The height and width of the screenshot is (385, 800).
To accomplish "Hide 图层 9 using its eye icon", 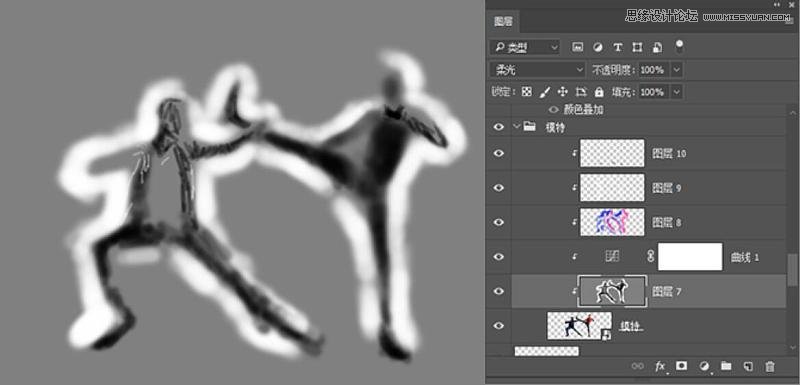I will coord(498,188).
